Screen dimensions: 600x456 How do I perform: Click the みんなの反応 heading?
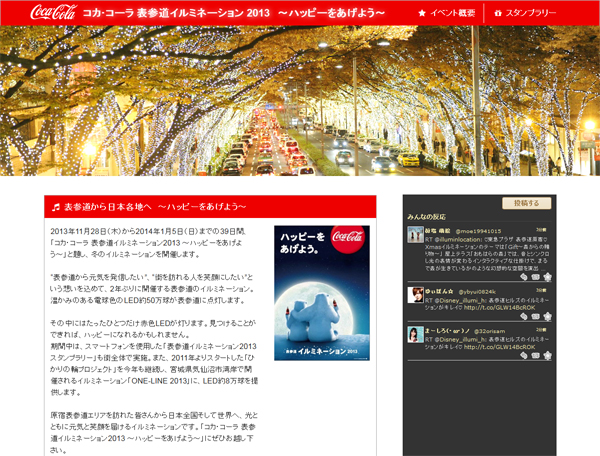click(x=426, y=217)
